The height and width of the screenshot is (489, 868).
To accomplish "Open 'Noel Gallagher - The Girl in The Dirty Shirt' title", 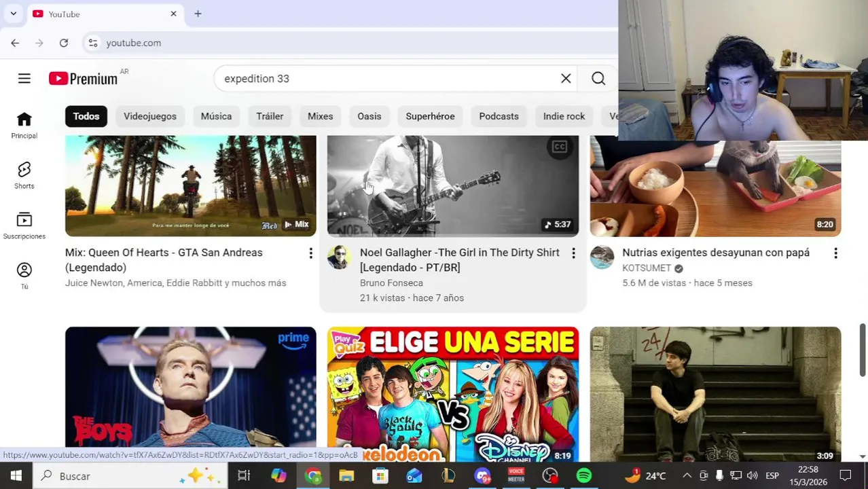I will pos(460,260).
